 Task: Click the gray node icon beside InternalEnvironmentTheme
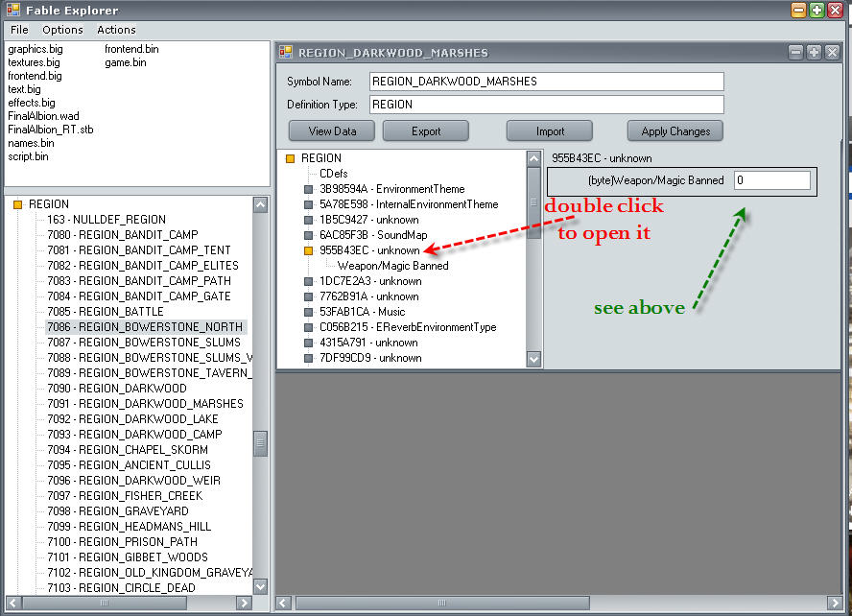308,204
